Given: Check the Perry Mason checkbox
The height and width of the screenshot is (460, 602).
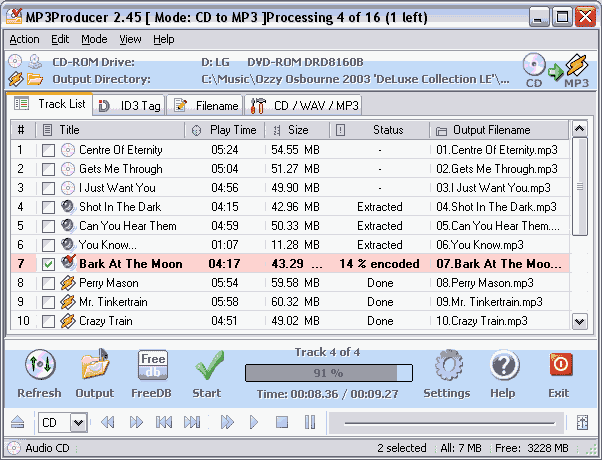Looking at the screenshot, I should tap(48, 283).
